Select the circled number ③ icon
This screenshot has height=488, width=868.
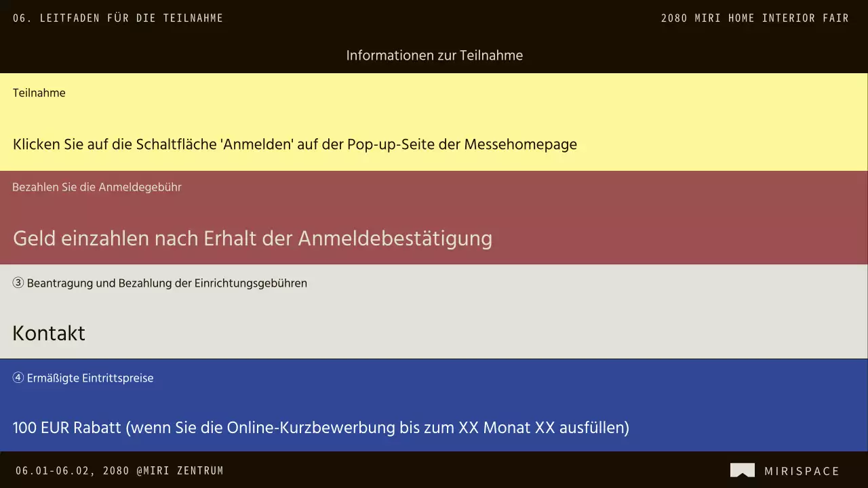coord(18,283)
